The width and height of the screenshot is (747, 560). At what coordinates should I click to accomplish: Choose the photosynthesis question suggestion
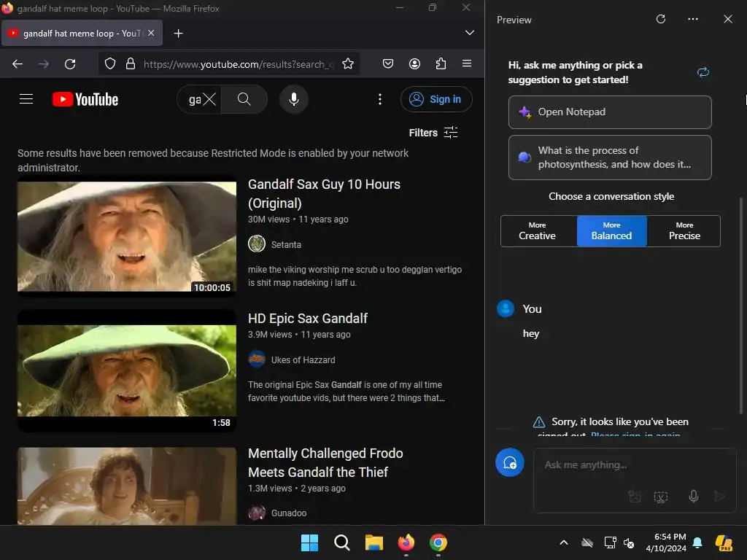[610, 157]
